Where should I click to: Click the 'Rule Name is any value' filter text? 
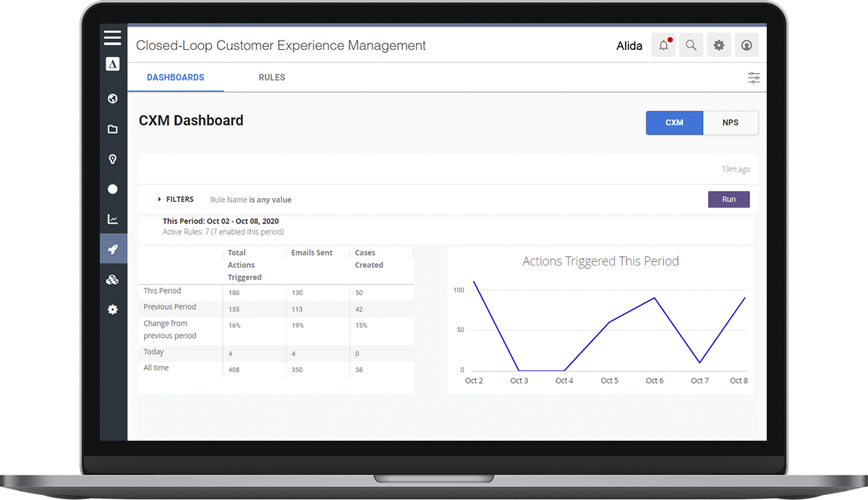pyautogui.click(x=251, y=200)
